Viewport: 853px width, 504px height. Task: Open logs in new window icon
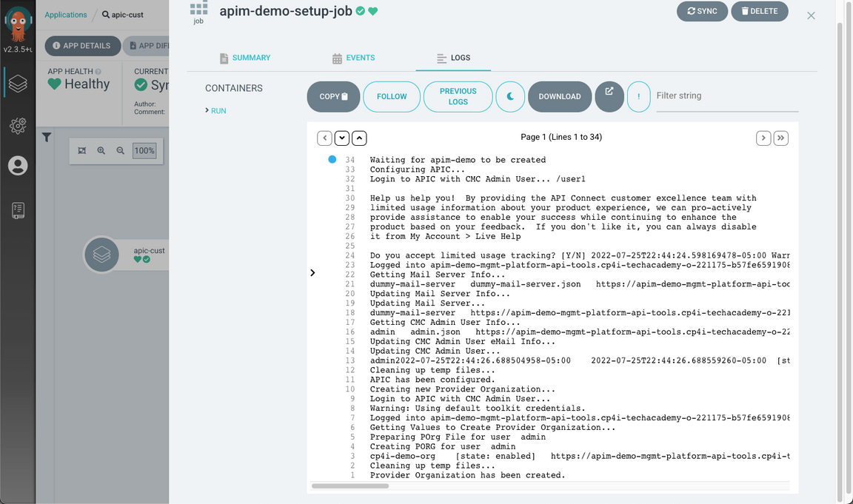click(609, 96)
